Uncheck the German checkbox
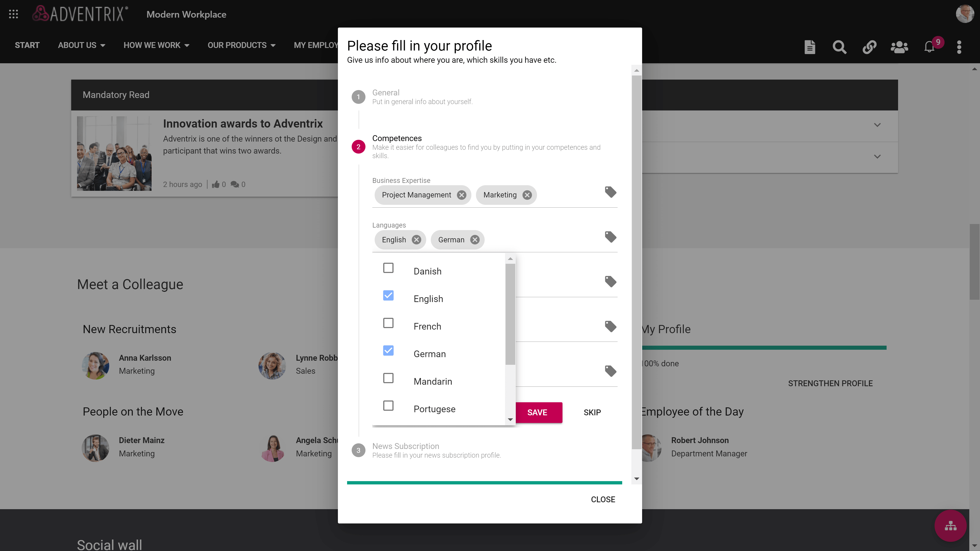980x551 pixels. (388, 350)
